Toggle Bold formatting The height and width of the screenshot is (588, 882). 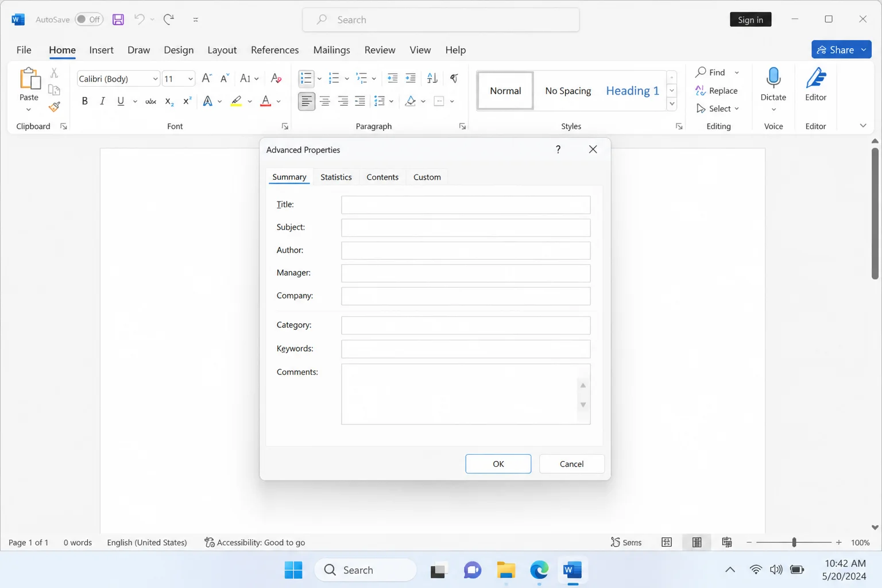pos(84,102)
